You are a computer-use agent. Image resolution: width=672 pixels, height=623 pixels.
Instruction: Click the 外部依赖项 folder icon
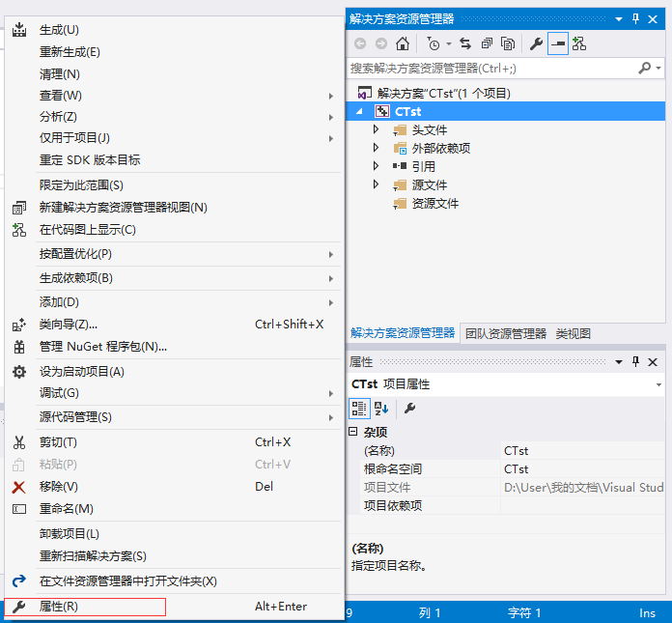click(x=400, y=149)
